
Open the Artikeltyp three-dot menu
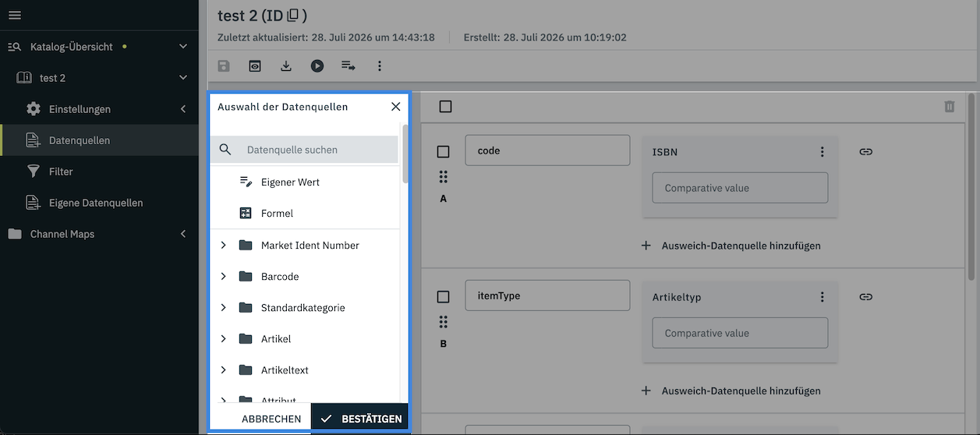(x=822, y=297)
